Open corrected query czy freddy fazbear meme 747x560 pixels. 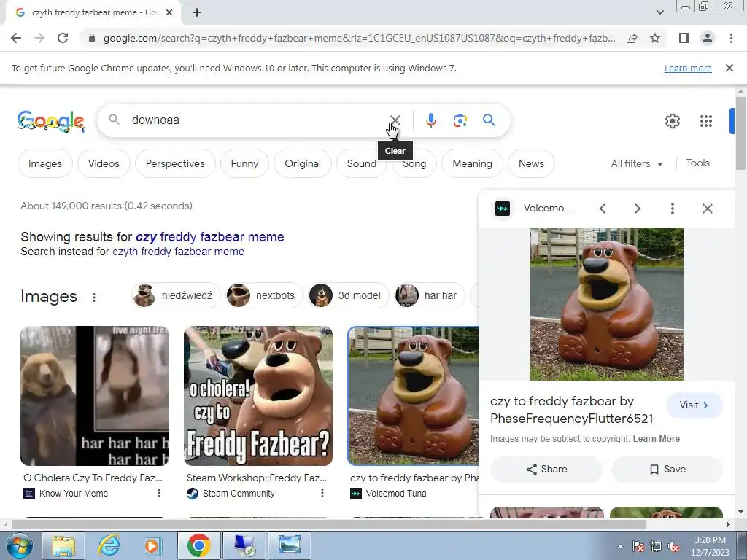pyautogui.click(x=209, y=237)
